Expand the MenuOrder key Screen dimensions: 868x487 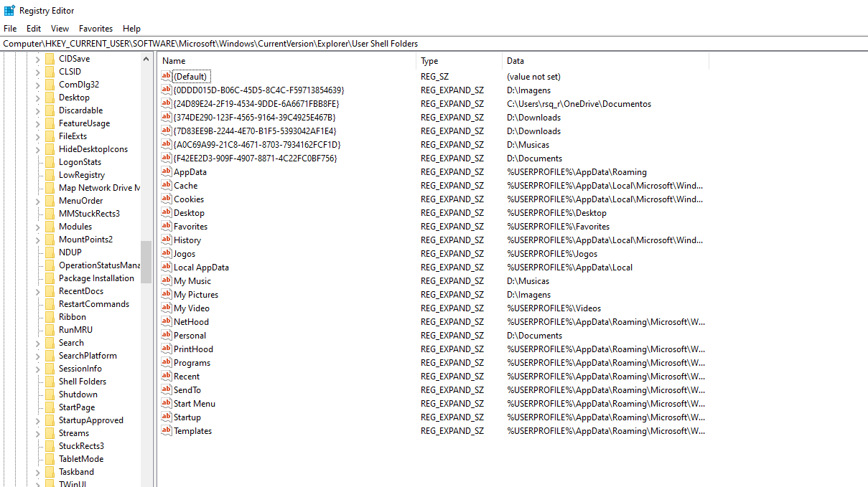[x=38, y=201]
